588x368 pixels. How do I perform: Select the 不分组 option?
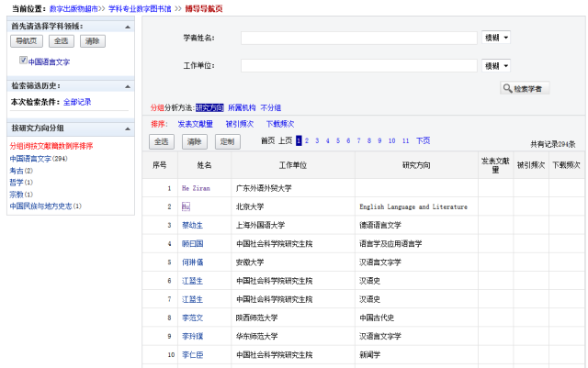click(x=271, y=108)
